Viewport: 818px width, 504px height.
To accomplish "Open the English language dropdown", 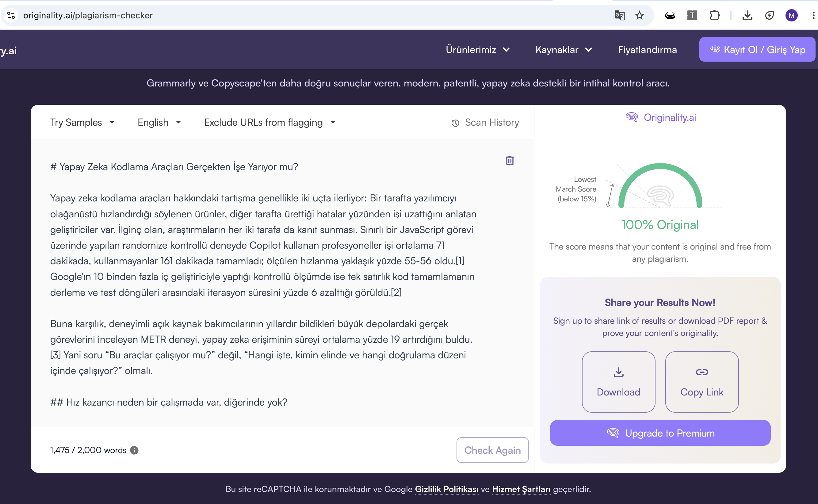I will pyautogui.click(x=159, y=122).
